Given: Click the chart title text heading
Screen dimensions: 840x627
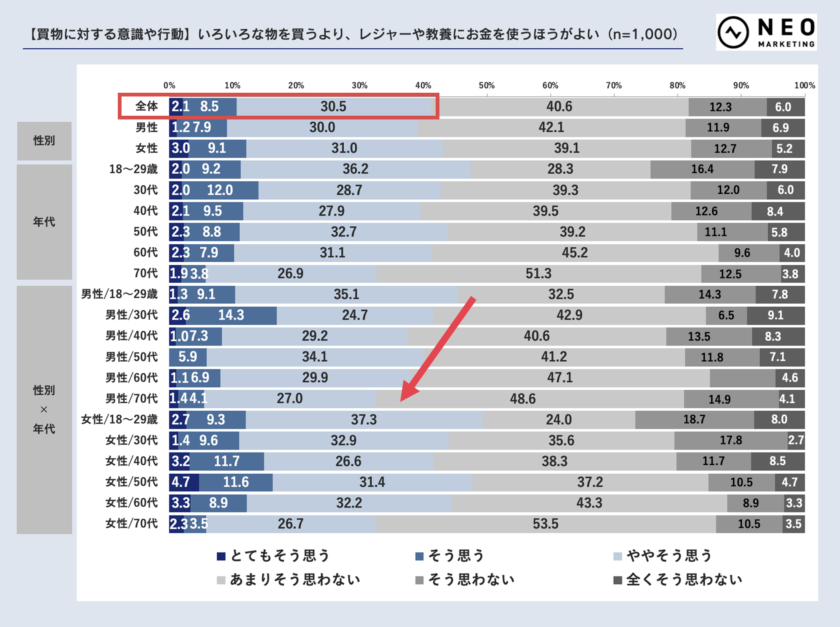Looking at the screenshot, I should click(x=353, y=34).
